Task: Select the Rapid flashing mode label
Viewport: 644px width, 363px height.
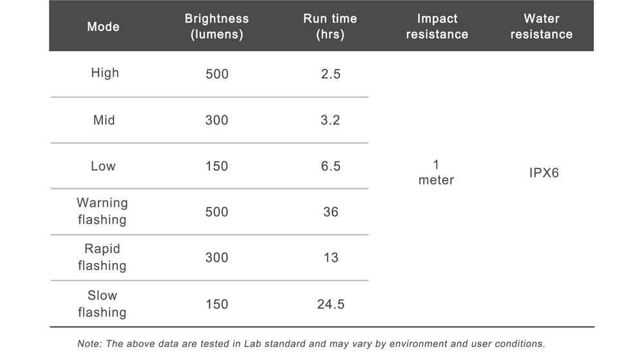Action: (x=102, y=257)
